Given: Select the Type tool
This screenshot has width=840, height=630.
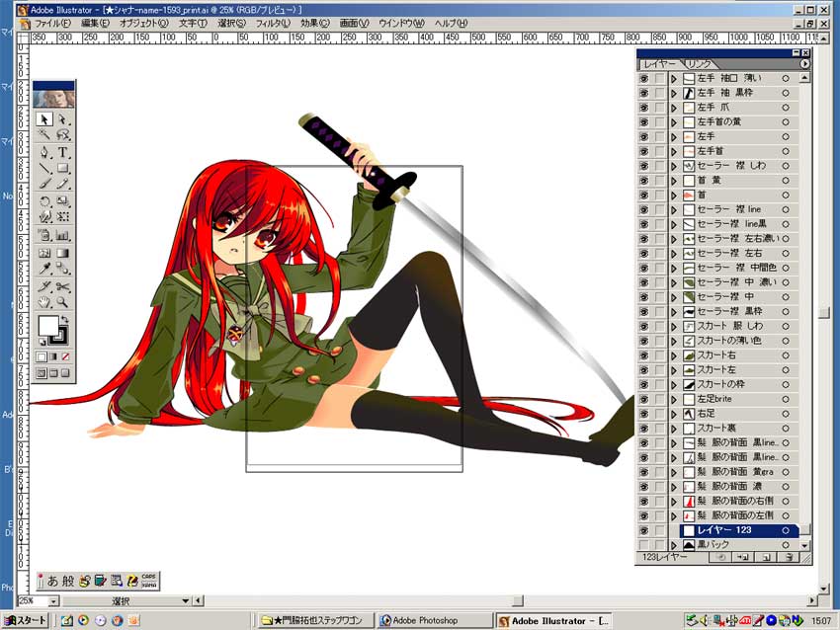Looking at the screenshot, I should pyautogui.click(x=62, y=152).
